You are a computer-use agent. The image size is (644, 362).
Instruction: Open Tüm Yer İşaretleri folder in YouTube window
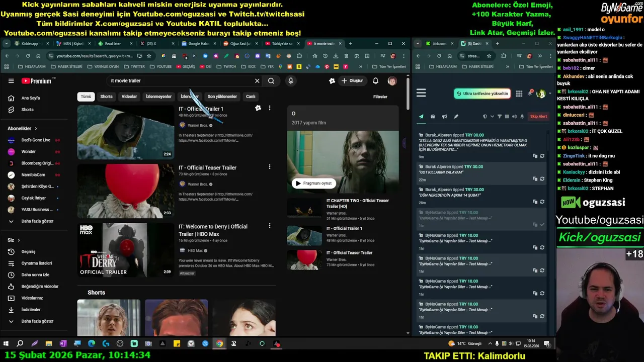[389, 66]
